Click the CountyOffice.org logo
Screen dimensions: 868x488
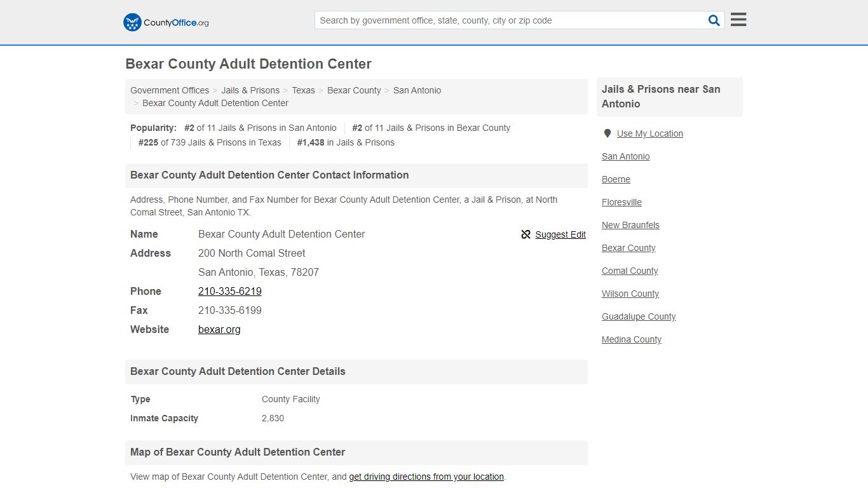point(166,22)
